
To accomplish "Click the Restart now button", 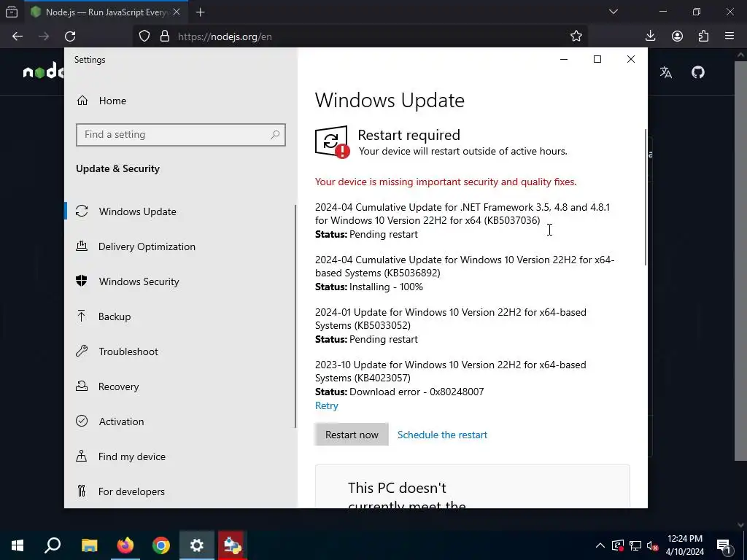I will click(352, 435).
